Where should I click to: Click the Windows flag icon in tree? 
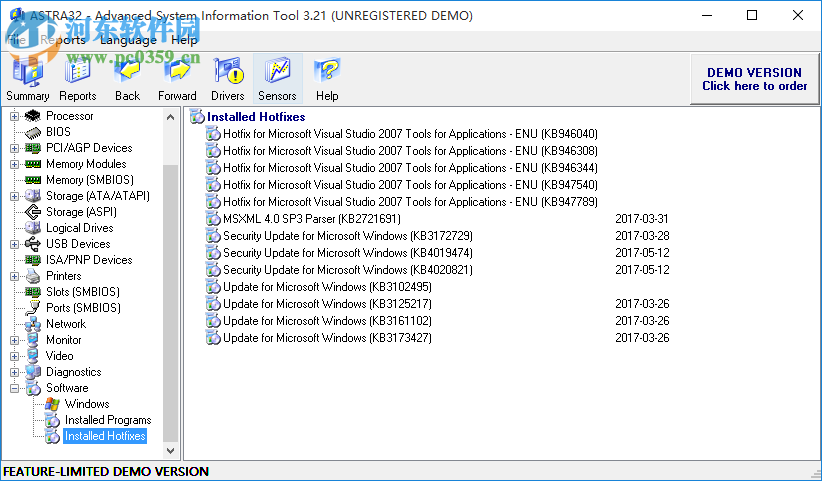click(x=52, y=404)
